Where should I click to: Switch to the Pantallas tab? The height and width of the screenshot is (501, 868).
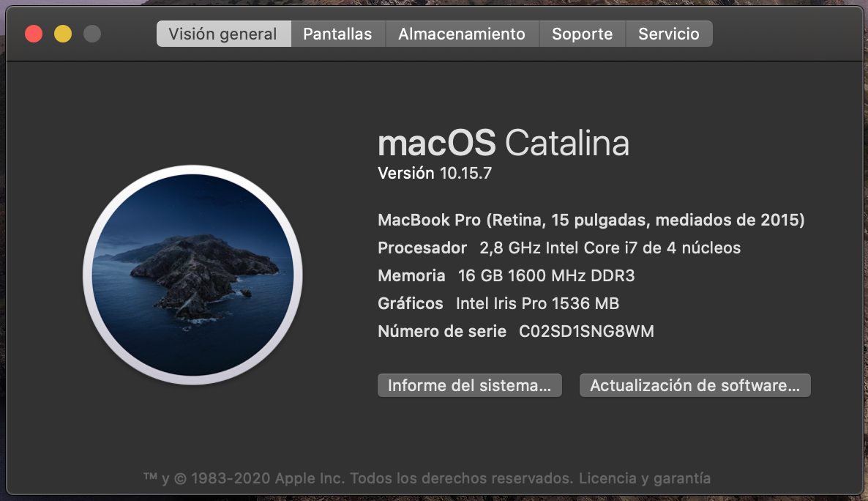coord(337,34)
